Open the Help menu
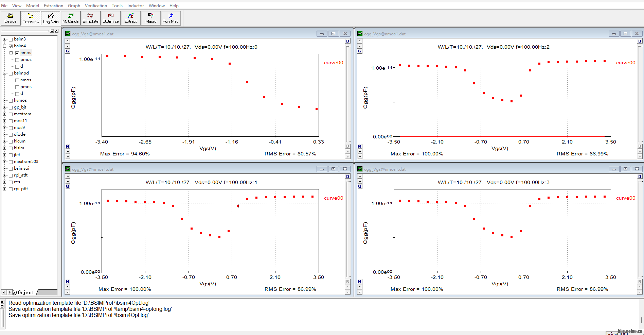The width and height of the screenshot is (644, 335). (x=174, y=6)
